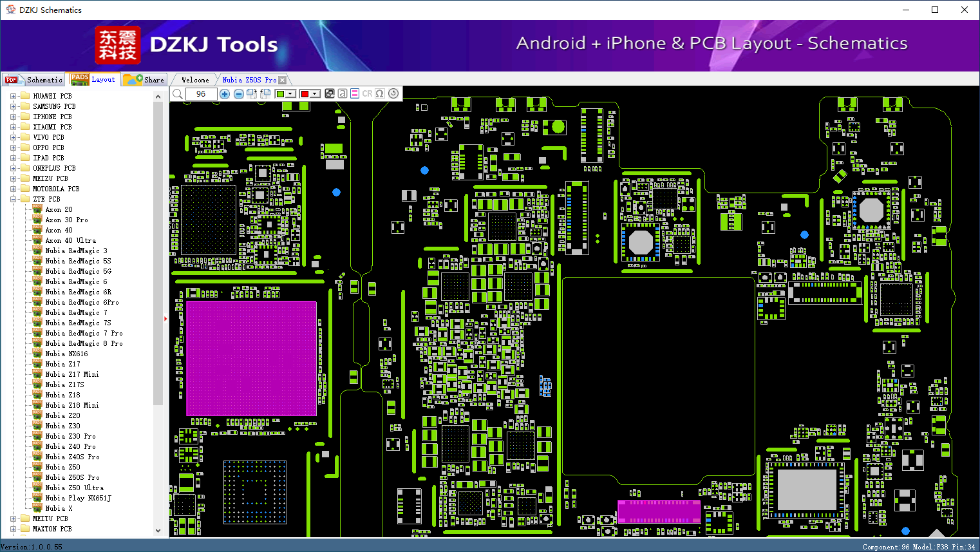Click the tree scrollbar down arrow
The width and height of the screenshot is (980, 552).
point(158,531)
